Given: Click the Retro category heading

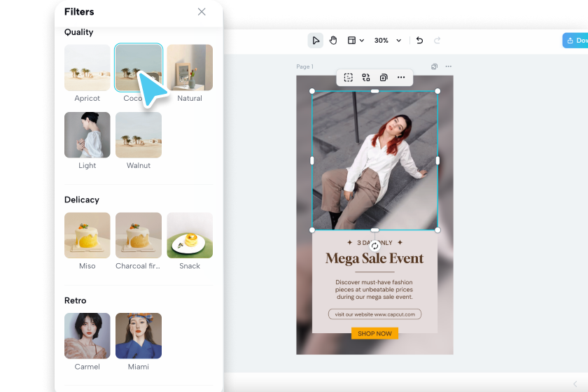Looking at the screenshot, I should (x=75, y=300).
